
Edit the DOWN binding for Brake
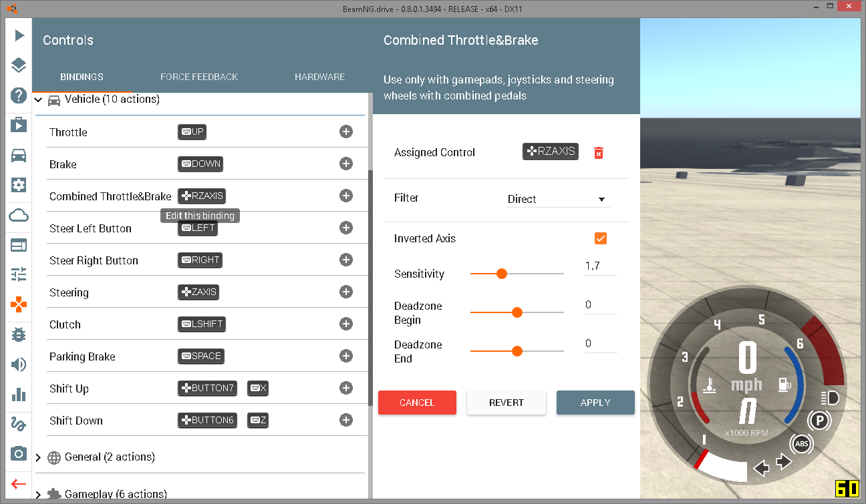coord(200,164)
